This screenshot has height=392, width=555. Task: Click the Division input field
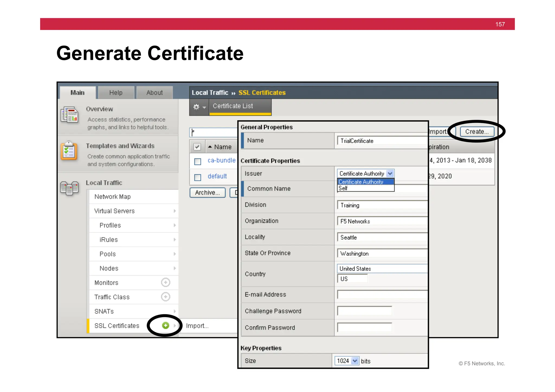[382, 205]
